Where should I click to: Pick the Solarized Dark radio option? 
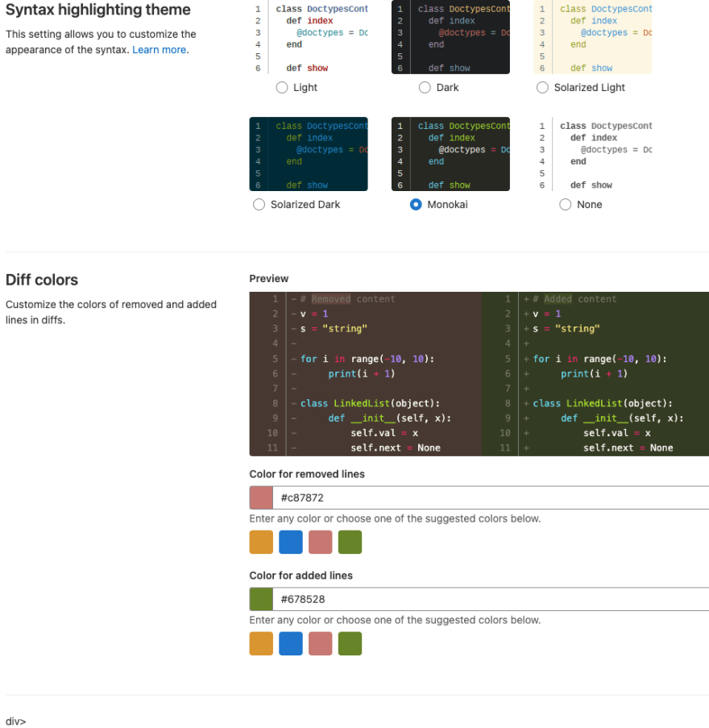click(x=259, y=204)
